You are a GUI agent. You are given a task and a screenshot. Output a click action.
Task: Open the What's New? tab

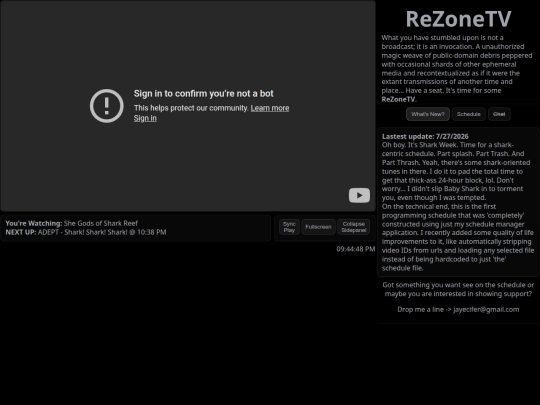pos(428,114)
